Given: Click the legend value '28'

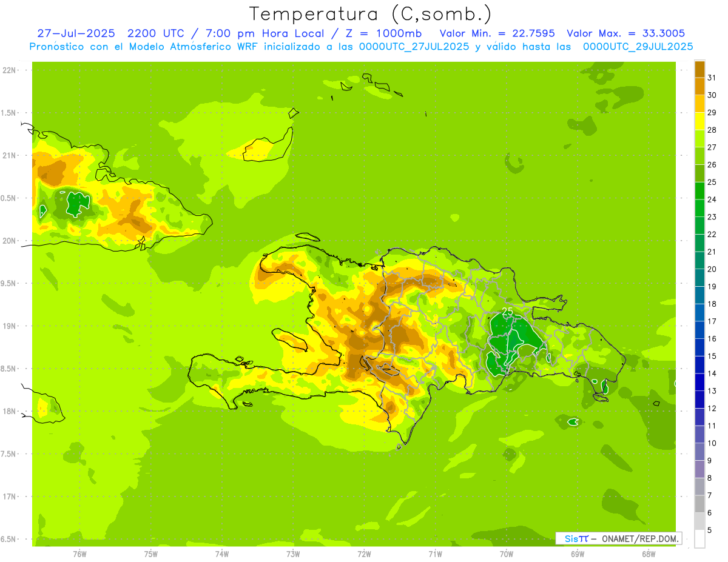Looking at the screenshot, I should point(712,130).
